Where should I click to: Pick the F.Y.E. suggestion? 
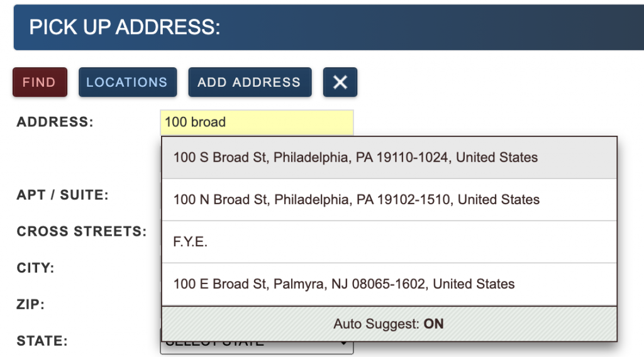tap(191, 242)
